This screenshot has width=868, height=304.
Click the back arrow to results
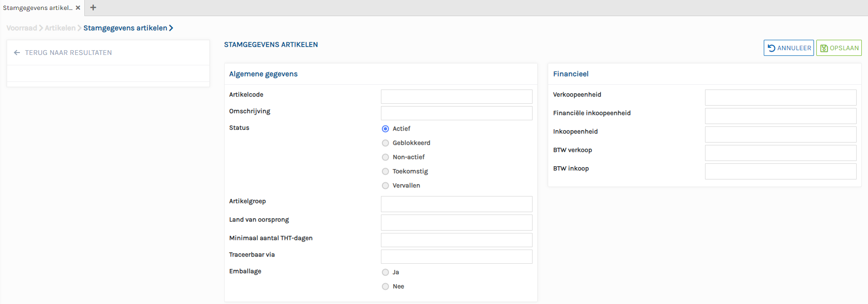[17, 53]
